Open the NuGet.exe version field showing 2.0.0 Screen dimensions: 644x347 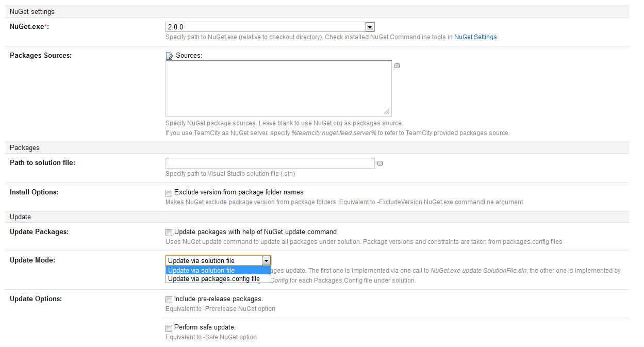[265, 27]
